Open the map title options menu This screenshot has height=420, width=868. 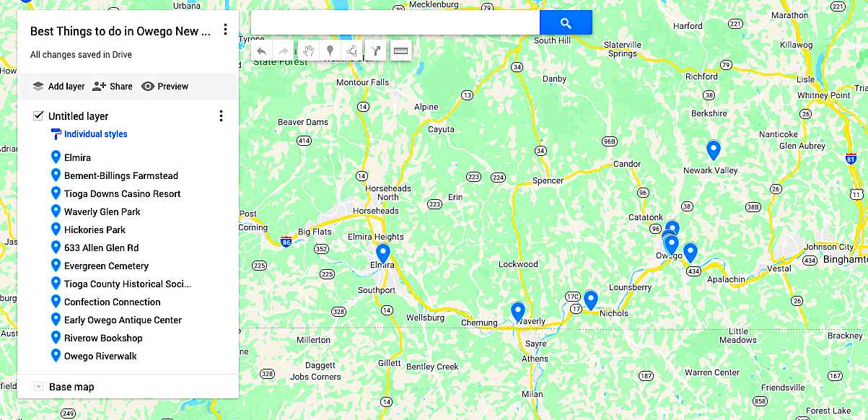point(225,30)
